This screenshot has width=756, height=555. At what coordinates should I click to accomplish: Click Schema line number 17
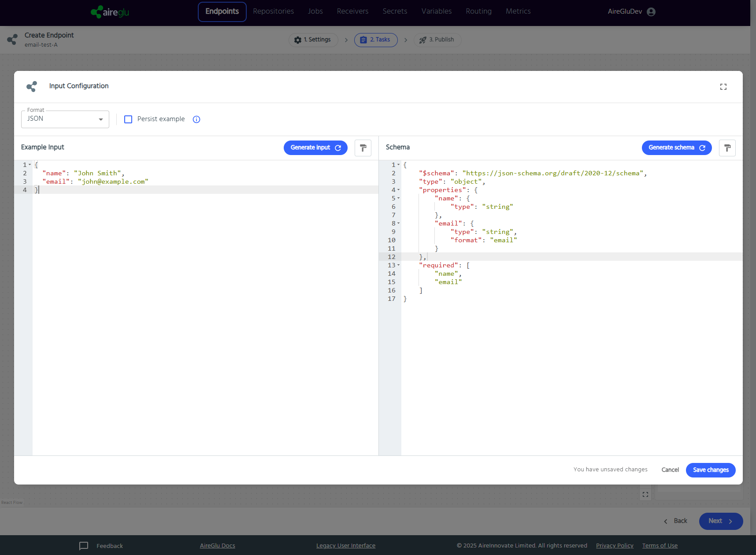coord(392,299)
